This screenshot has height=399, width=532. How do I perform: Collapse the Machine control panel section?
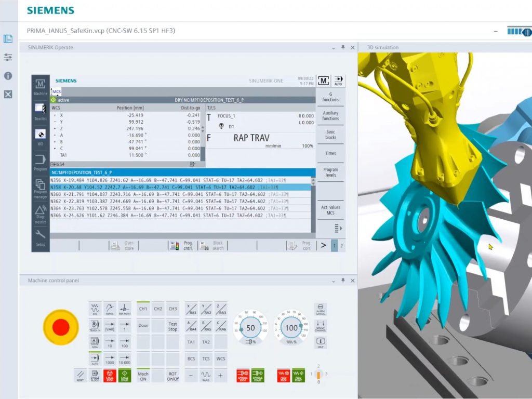(334, 281)
